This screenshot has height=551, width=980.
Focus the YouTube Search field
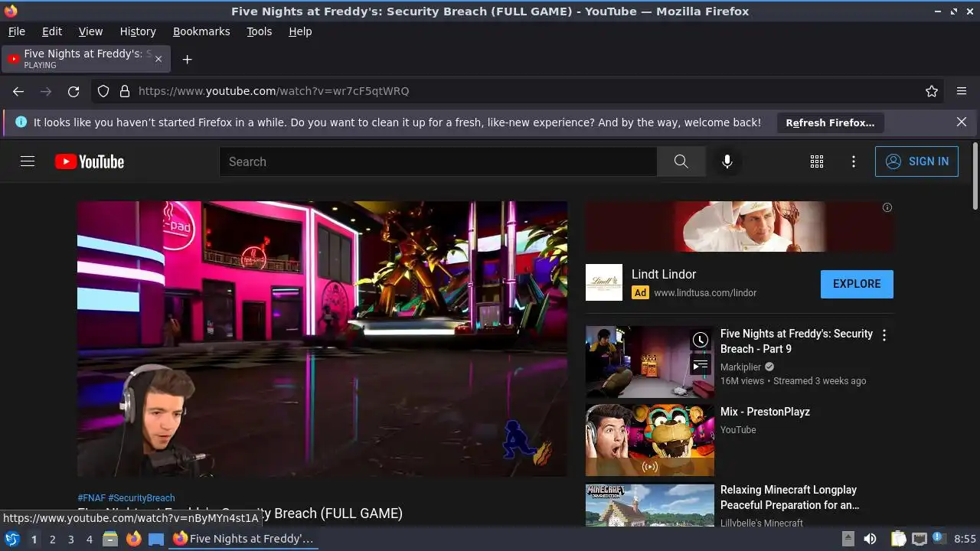(x=438, y=161)
